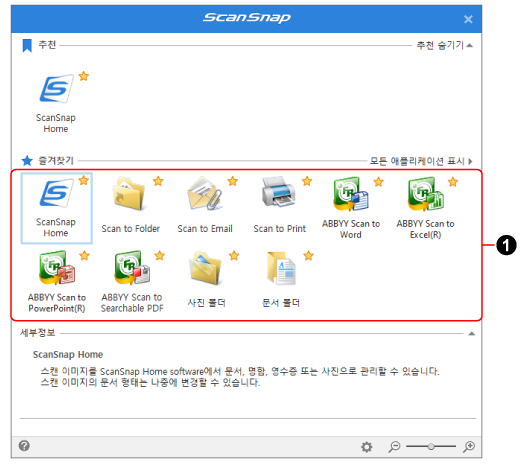The image size is (522, 472).
Task: Launch ABBYY Scan to PowerPoint(R)
Action: (57, 282)
